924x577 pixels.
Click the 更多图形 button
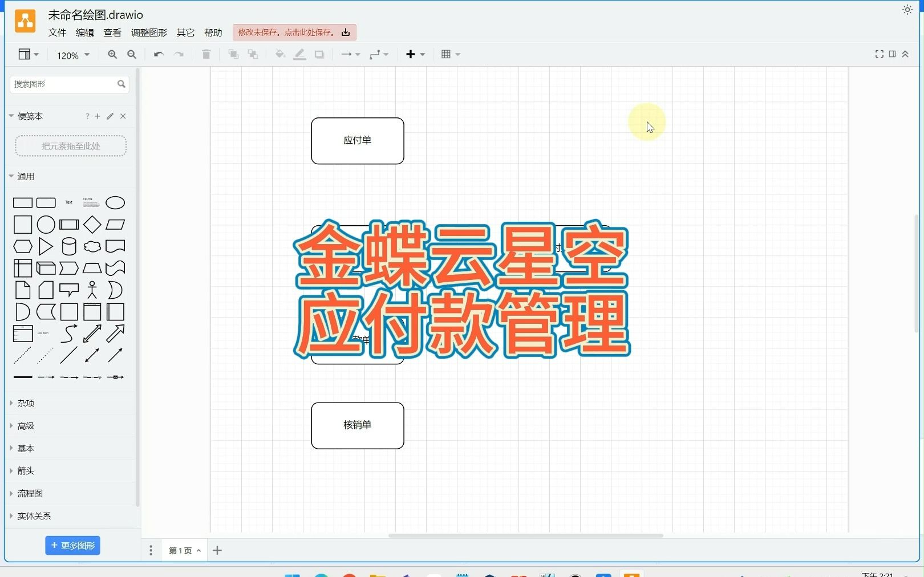(72, 545)
